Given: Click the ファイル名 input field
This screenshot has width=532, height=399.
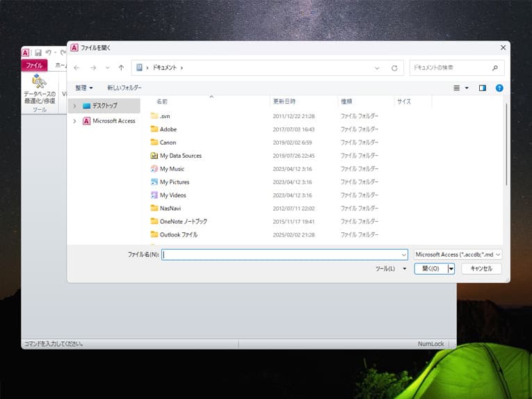Looking at the screenshot, I should point(284,254).
